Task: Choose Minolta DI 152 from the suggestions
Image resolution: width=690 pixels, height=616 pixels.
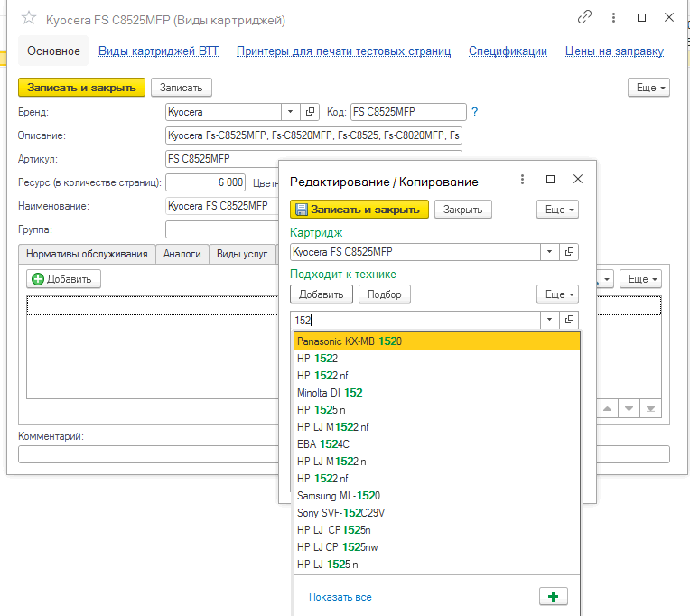Action: (436, 393)
